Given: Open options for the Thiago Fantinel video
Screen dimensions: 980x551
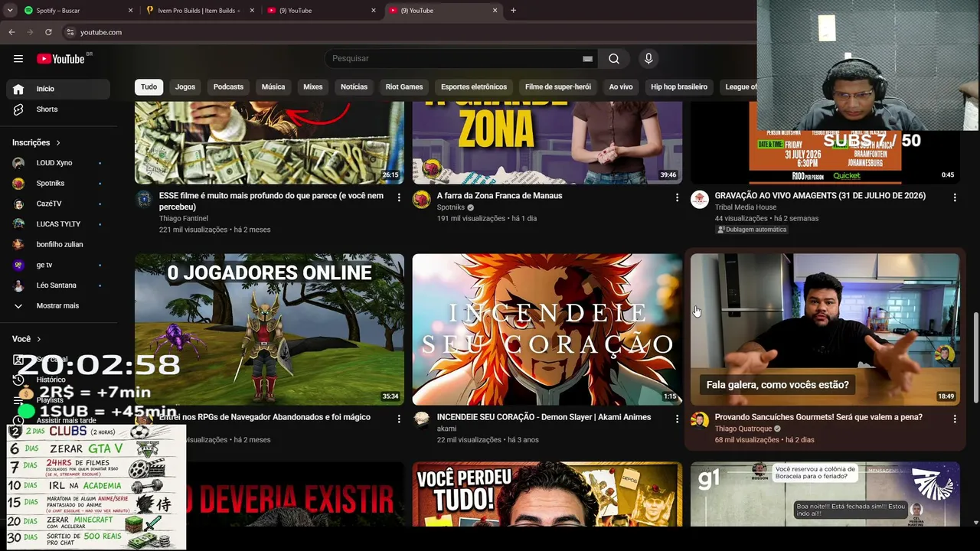Looking at the screenshot, I should click(398, 197).
